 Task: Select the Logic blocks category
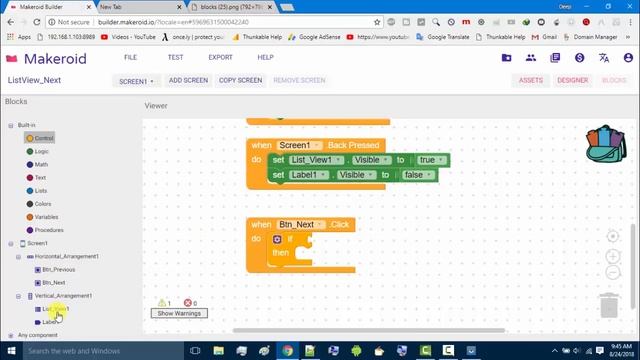click(38, 151)
